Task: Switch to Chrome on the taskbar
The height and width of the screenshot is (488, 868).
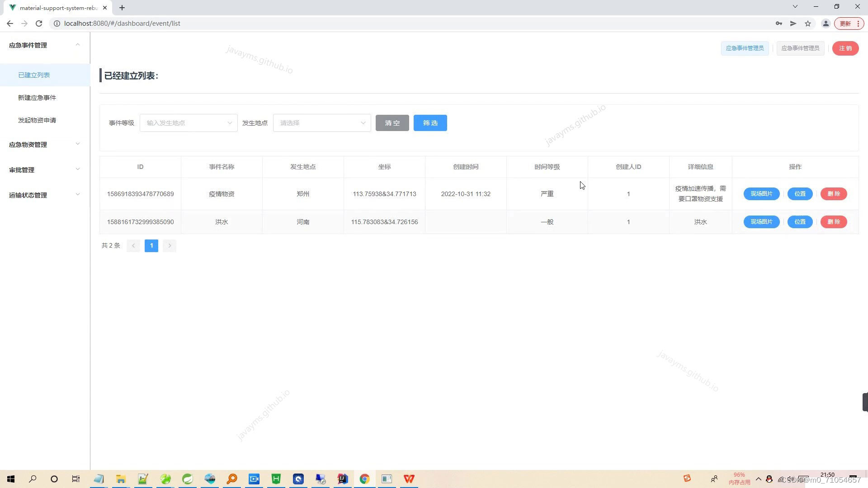Action: [x=365, y=479]
